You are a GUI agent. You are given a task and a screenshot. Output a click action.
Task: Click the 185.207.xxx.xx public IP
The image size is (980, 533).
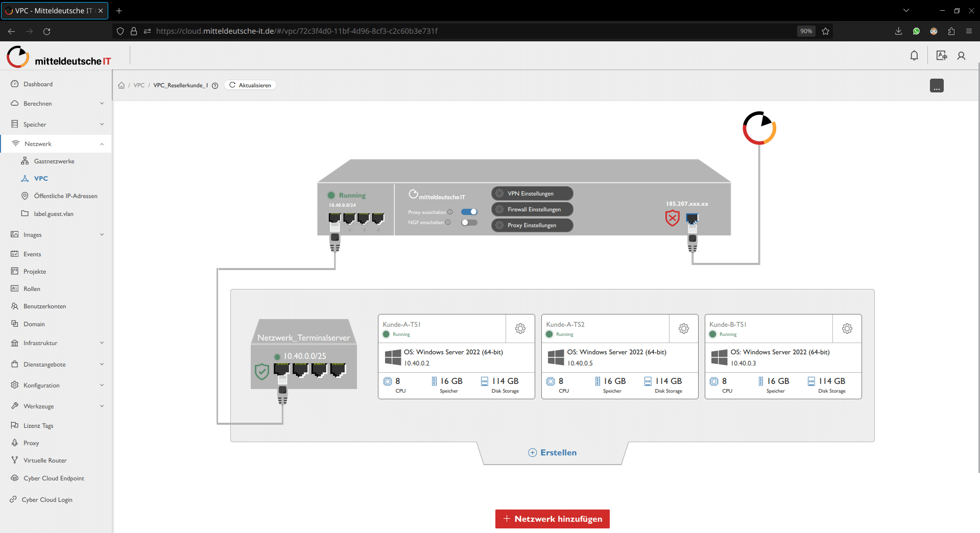pyautogui.click(x=687, y=204)
